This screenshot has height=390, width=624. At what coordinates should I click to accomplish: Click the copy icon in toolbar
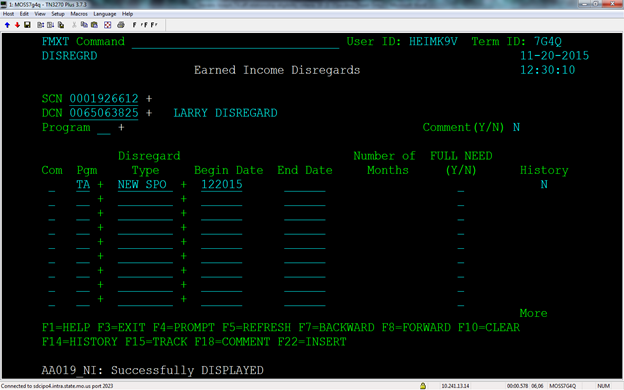pyautogui.click(x=84, y=25)
